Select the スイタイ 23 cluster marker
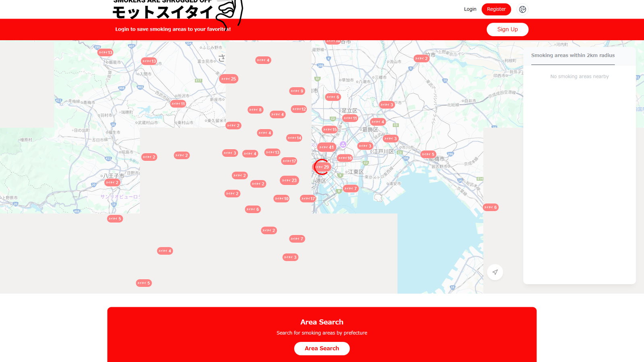The width and height of the screenshot is (644, 362). tap(289, 180)
